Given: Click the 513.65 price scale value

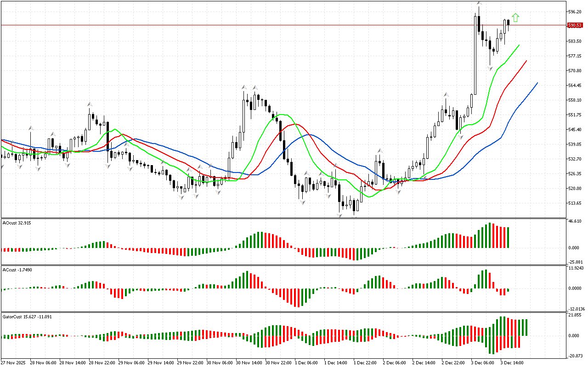Looking at the screenshot, I should click(575, 203).
